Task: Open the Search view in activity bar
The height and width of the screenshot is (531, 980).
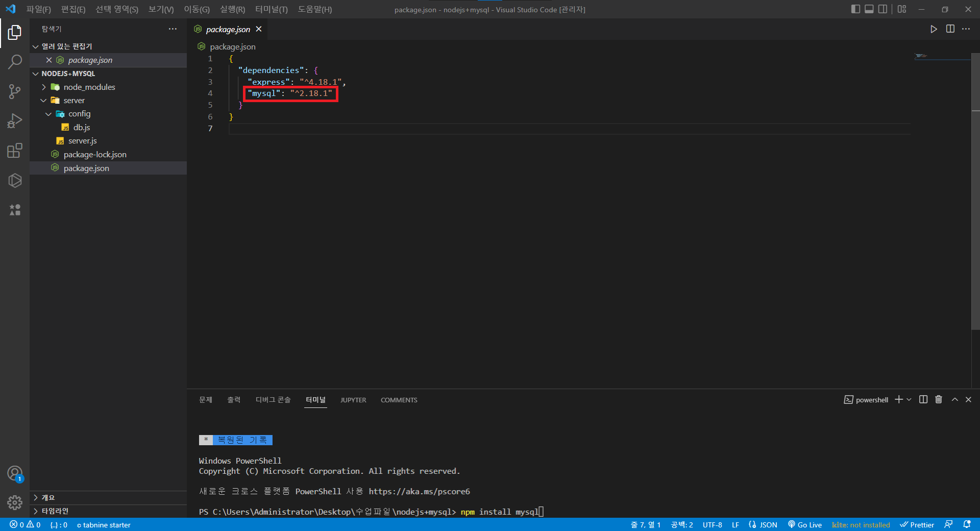Action: [15, 62]
